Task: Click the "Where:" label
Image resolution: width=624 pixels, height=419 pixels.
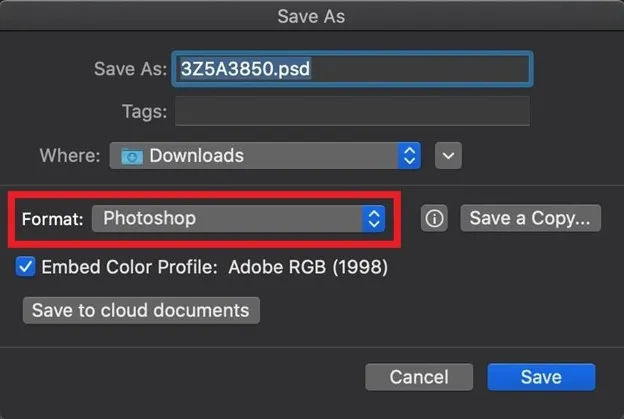Action: click(70, 156)
